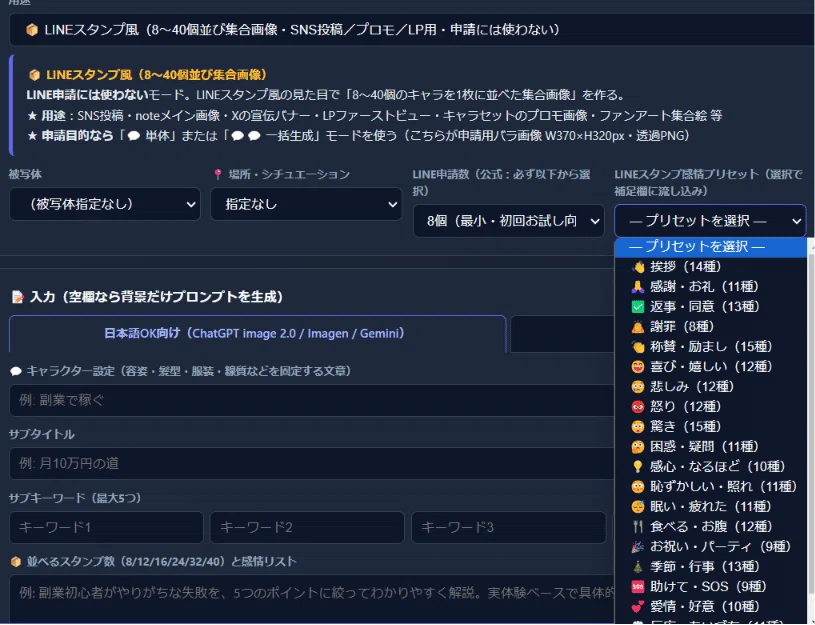Click the speech bubble icon beside キャラクター設定

(x=16, y=372)
